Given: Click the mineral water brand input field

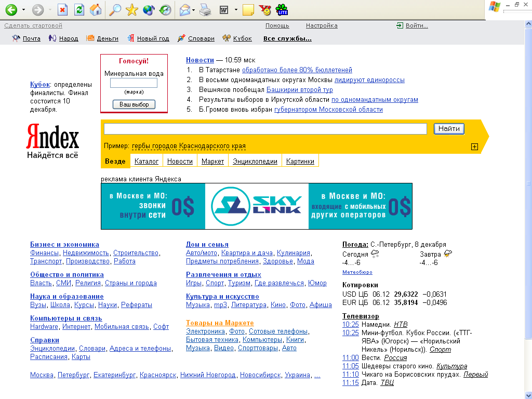Looking at the screenshot, I should click(134, 83).
